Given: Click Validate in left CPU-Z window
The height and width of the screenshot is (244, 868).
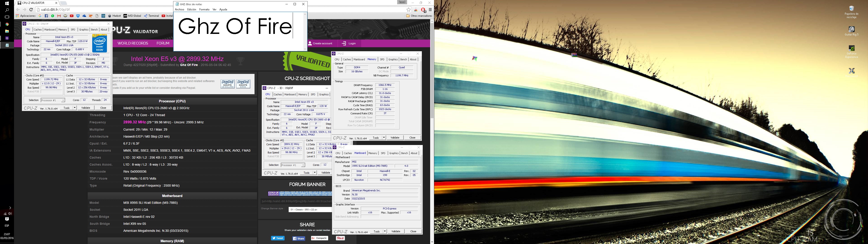Looking at the screenshot, I should coord(86,108).
